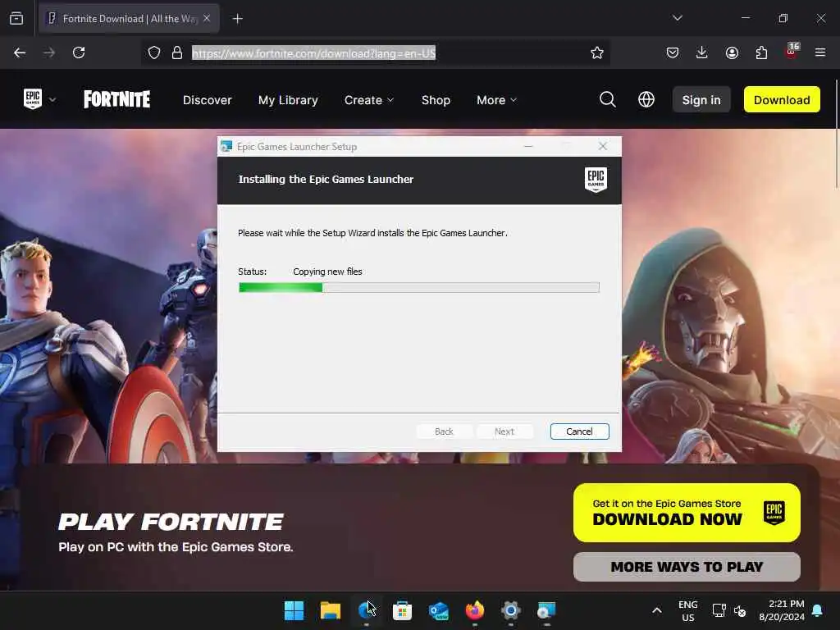Open File Explorer from taskbar
Screen dimensions: 840x630
pos(330,610)
